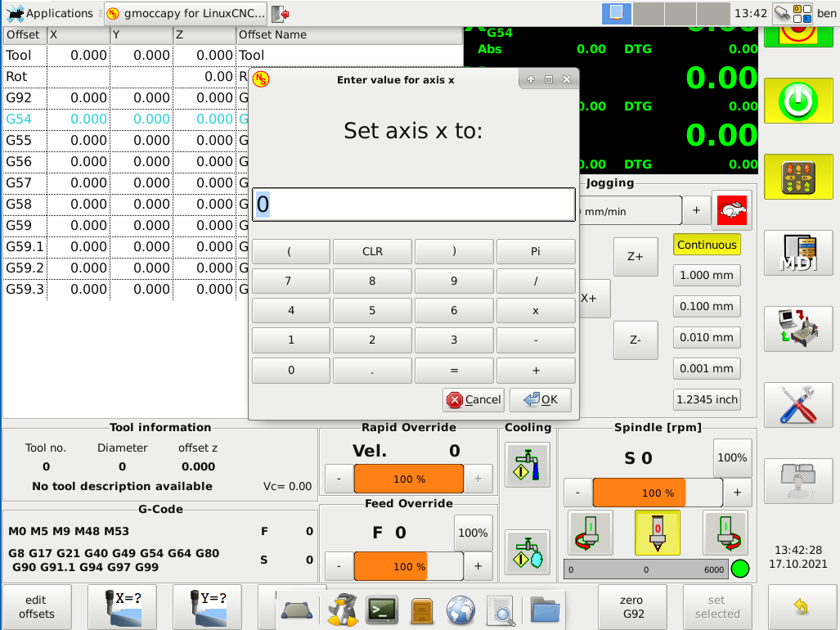Switch to MDI mode icon

click(798, 253)
